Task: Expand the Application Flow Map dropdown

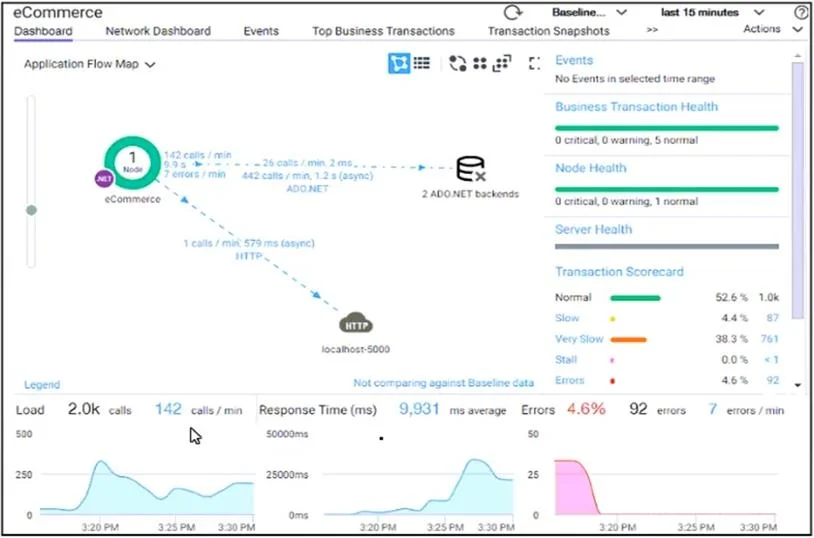Action: (x=89, y=64)
